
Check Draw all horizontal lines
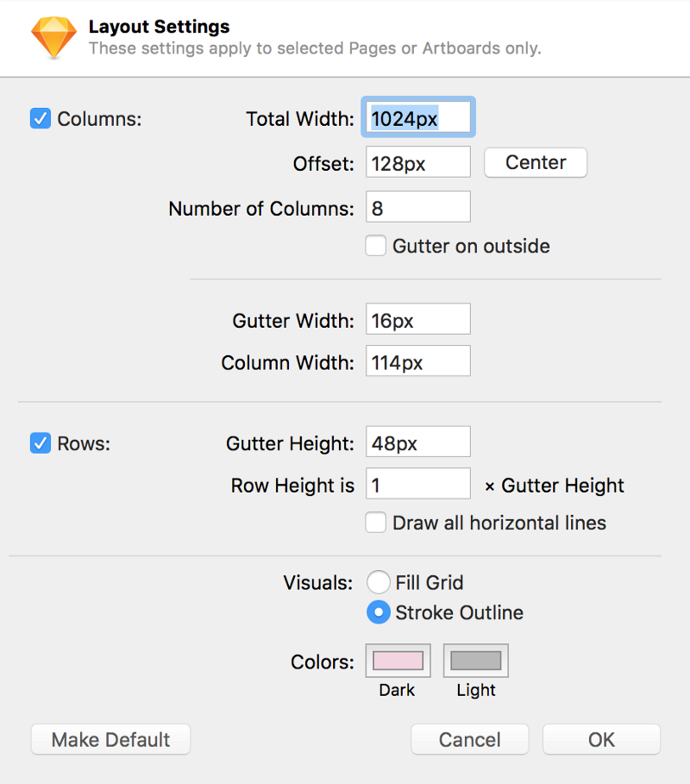coord(375,523)
